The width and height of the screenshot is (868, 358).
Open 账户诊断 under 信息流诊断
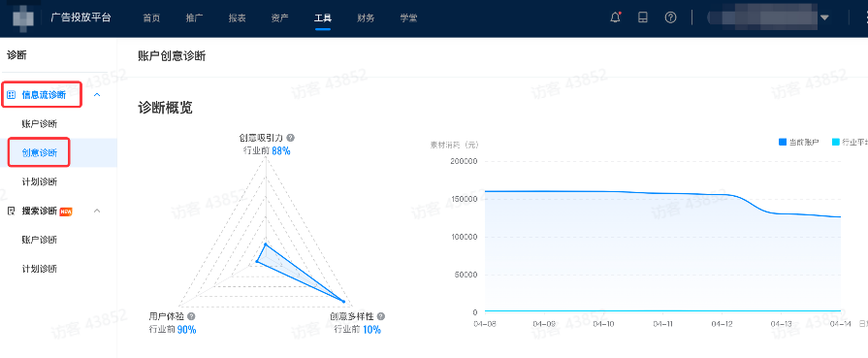[x=40, y=123]
